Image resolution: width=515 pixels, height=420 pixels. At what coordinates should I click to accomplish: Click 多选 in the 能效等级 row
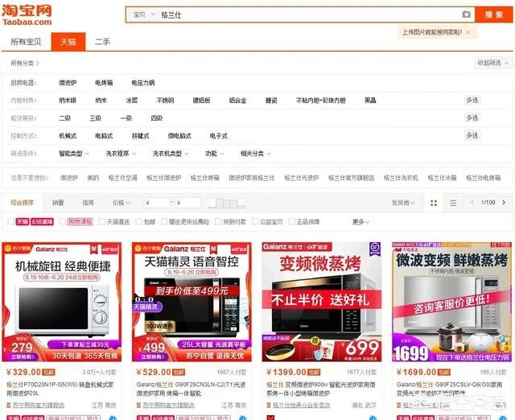pyautogui.click(x=472, y=117)
